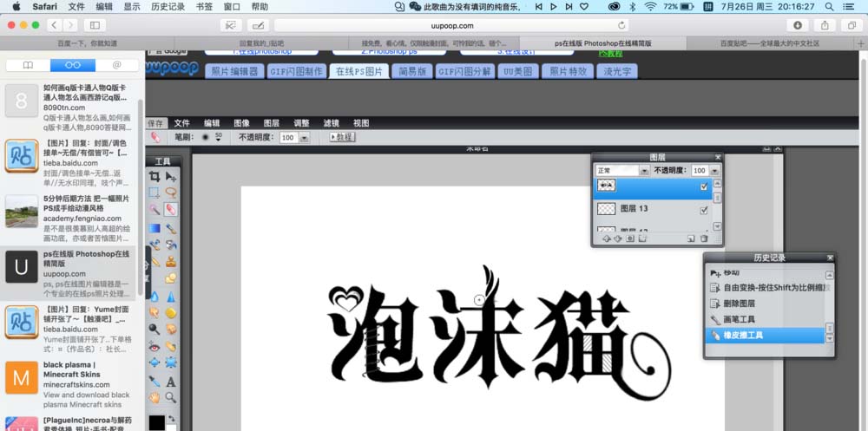Select the Magic Wand tool

155,210
